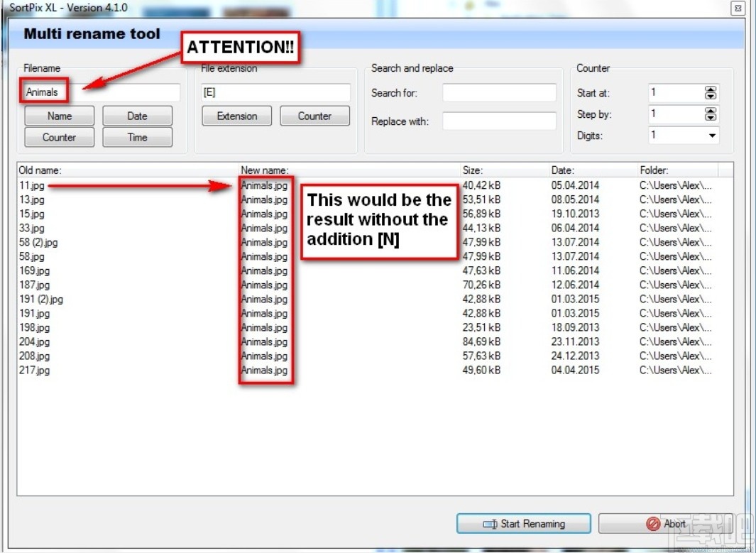Insert Date placeholder in Filename
This screenshot has height=553, width=756.
click(138, 116)
